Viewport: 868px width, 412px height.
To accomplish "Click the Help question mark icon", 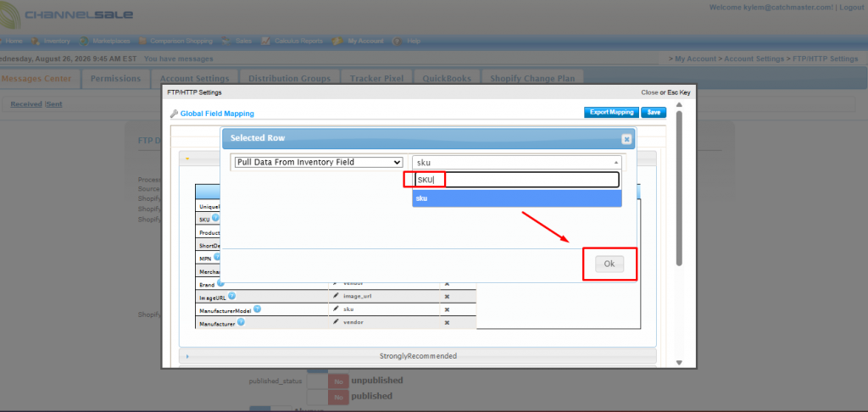I will 397,41.
